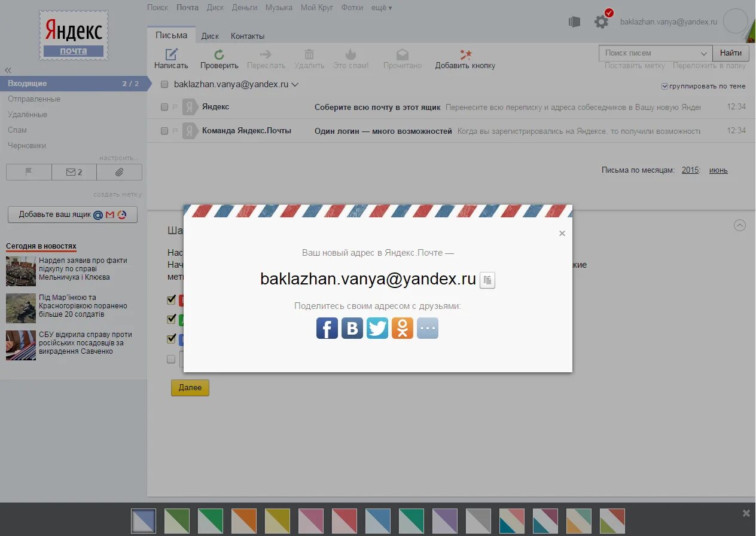Share address via Facebook icon
756x536 pixels.
(327, 328)
